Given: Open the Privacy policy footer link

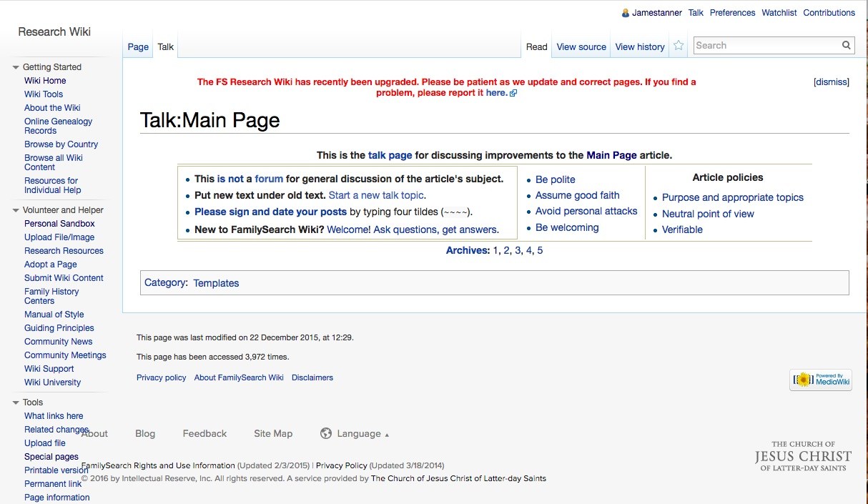Looking at the screenshot, I should click(161, 377).
